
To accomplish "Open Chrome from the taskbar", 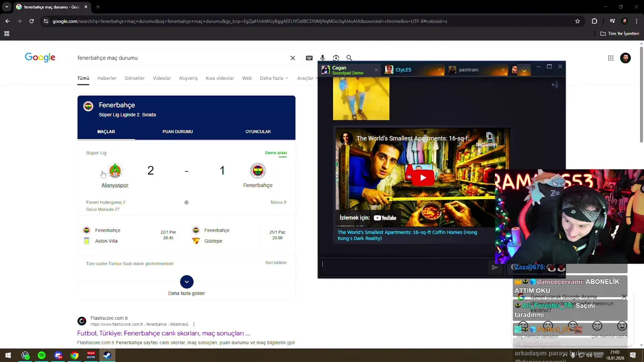I will point(74,355).
